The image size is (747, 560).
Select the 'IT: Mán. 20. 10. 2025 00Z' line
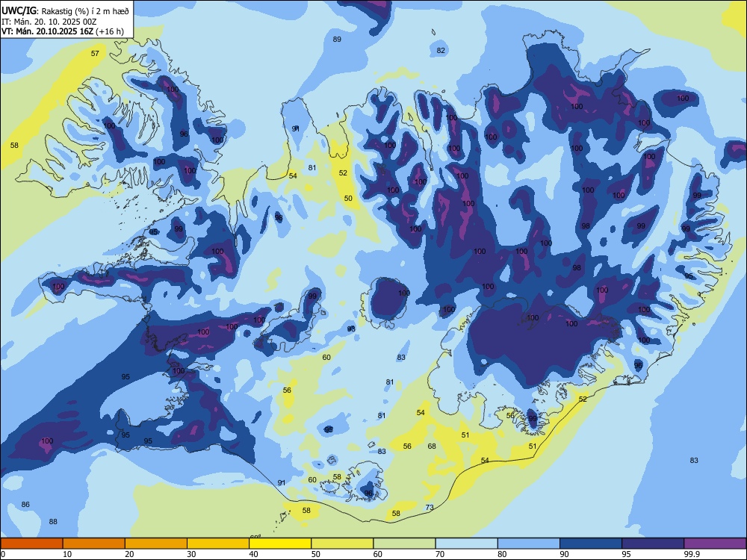tap(49, 22)
